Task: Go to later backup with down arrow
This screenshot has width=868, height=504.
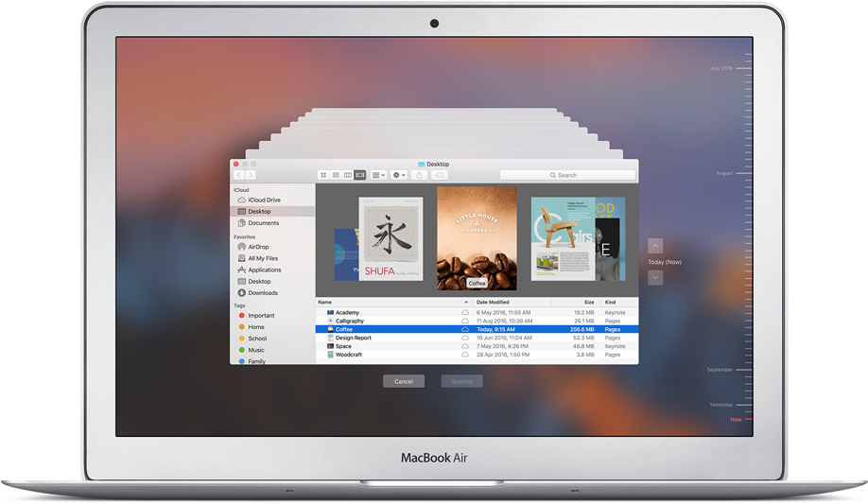Action: coord(655,277)
